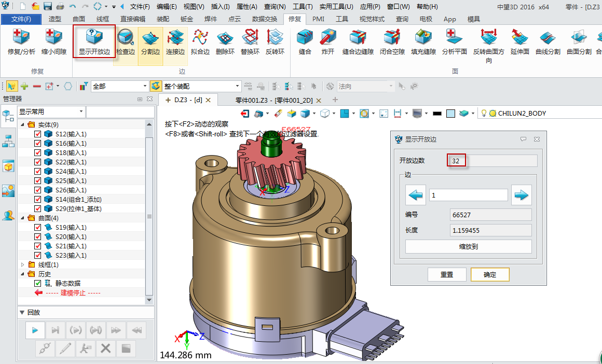Viewport: 602px width, 364px height.
Task: Click the edge index input field
Action: 468,195
